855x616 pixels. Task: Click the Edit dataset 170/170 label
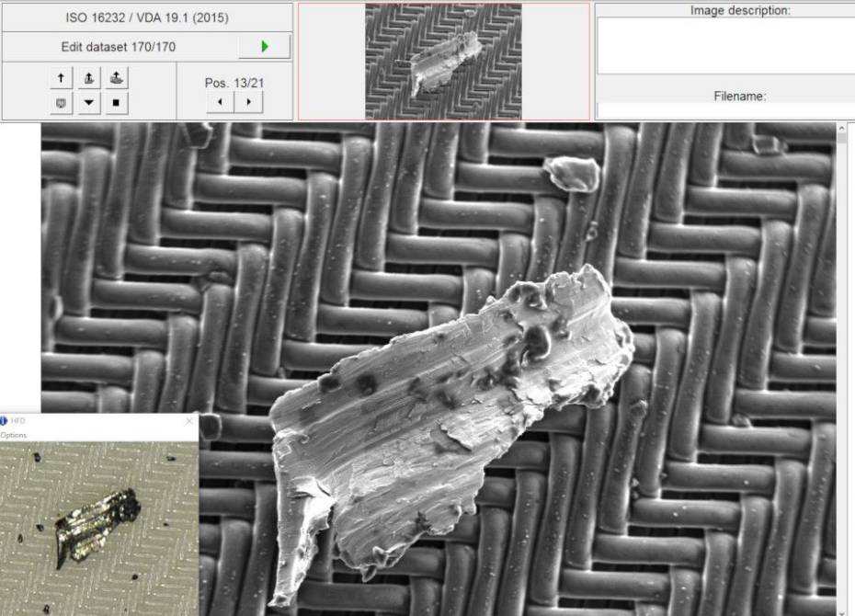click(x=119, y=46)
